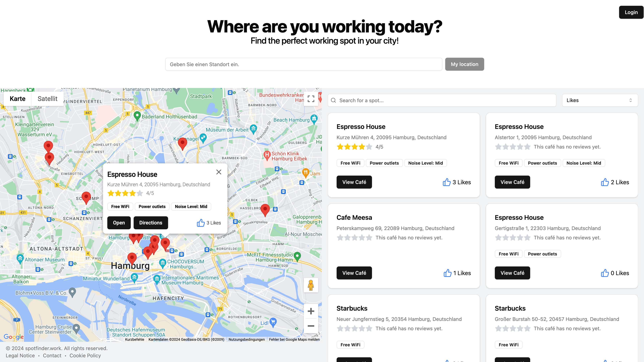
Task: Click the zoom in plus icon on map
Action: point(311,311)
